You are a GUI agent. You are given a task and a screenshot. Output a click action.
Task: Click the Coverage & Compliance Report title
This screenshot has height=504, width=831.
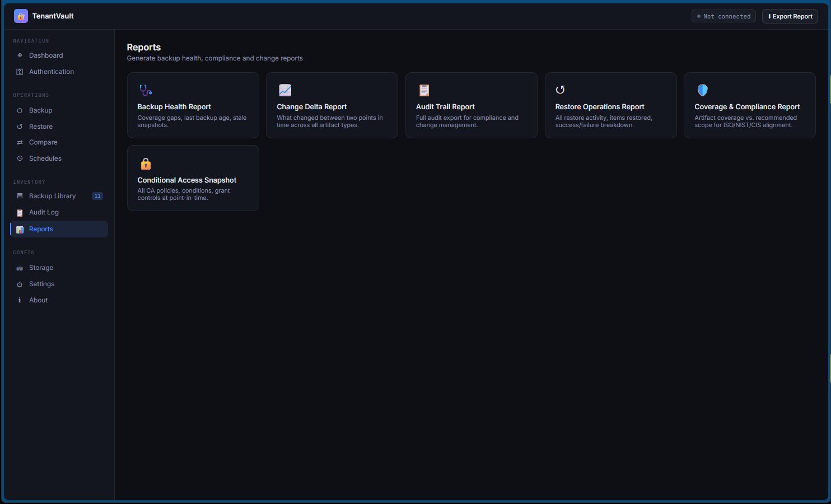pos(747,107)
